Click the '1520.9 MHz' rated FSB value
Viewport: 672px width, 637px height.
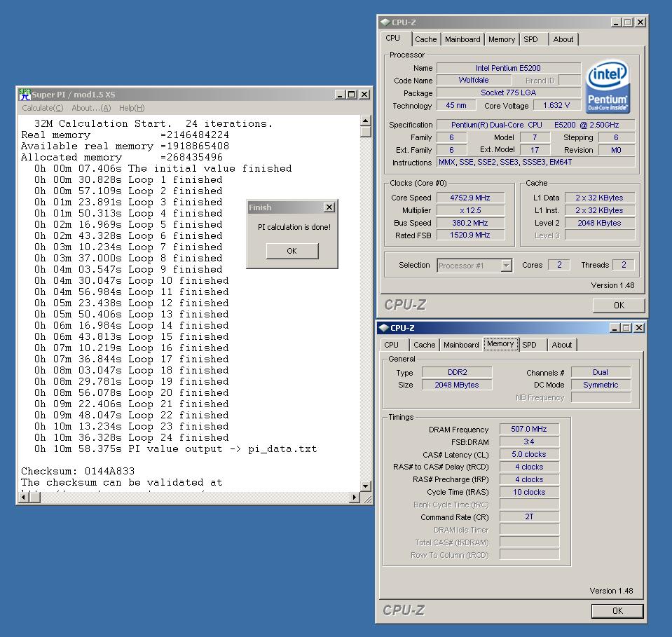coord(470,235)
